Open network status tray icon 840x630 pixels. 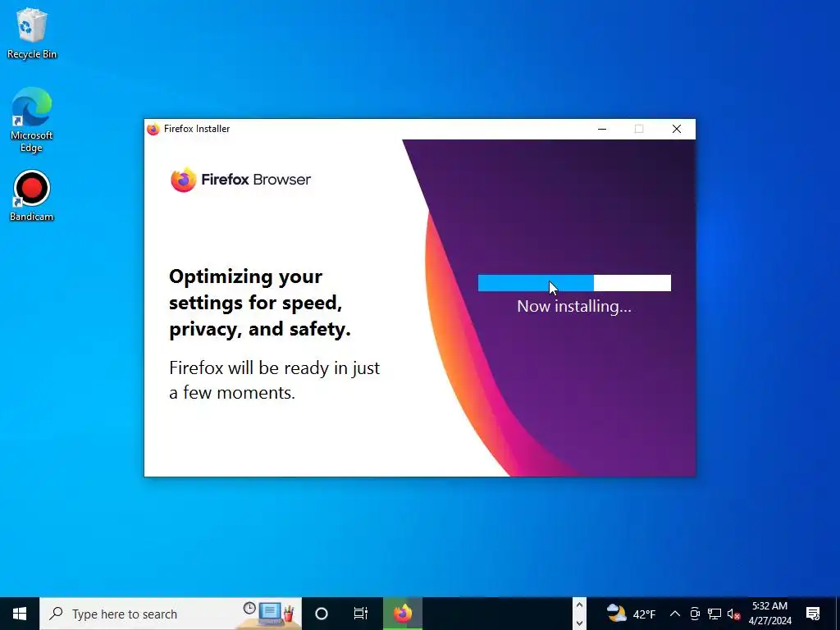pos(714,614)
